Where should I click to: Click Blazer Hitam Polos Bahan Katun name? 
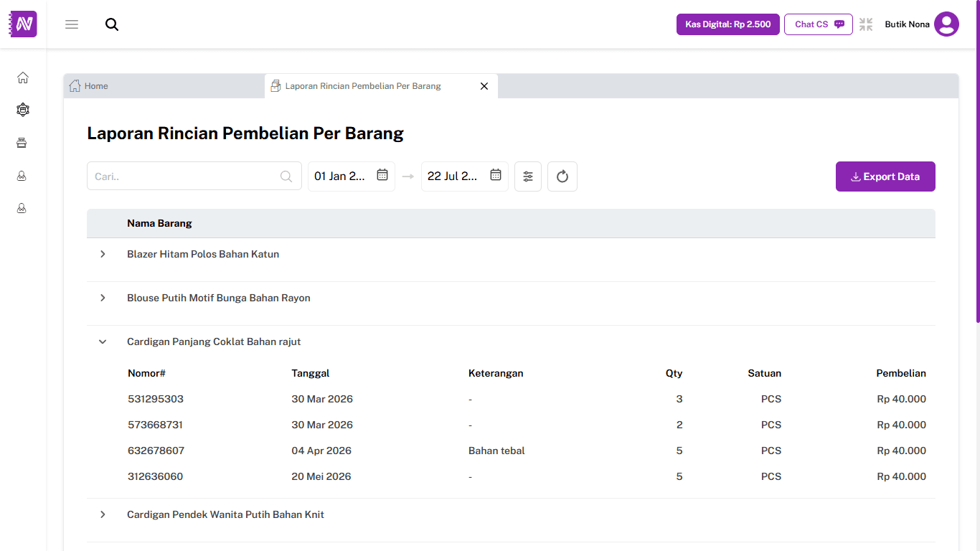pyautogui.click(x=203, y=254)
